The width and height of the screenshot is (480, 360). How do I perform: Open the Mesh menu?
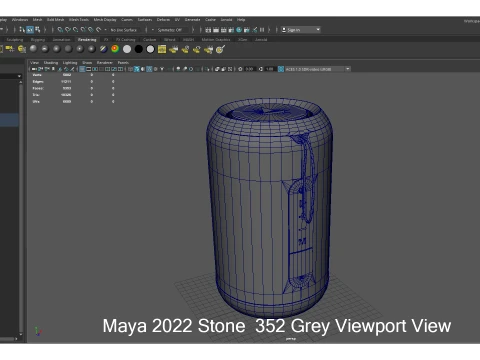37,20
